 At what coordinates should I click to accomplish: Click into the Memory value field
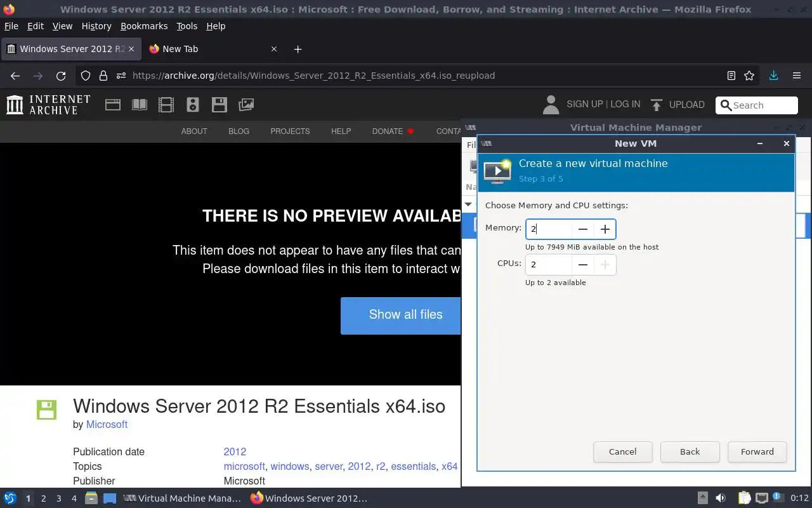click(x=549, y=229)
